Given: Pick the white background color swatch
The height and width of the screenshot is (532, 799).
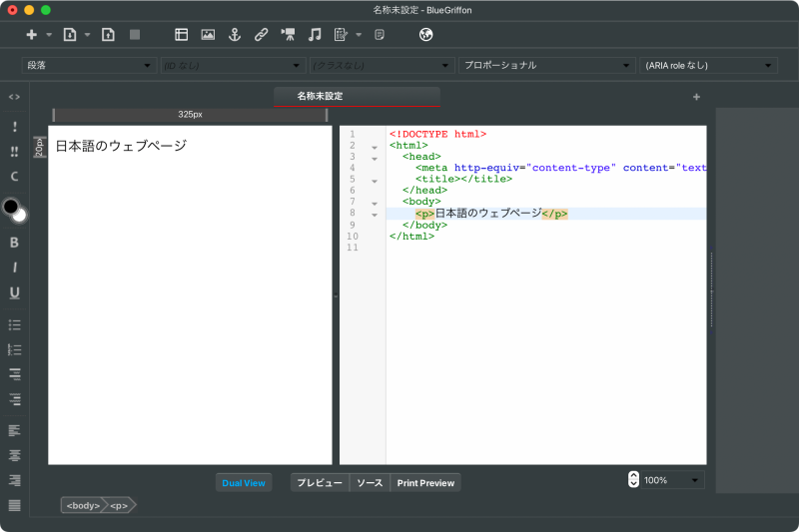Looking at the screenshot, I should click(x=20, y=216).
